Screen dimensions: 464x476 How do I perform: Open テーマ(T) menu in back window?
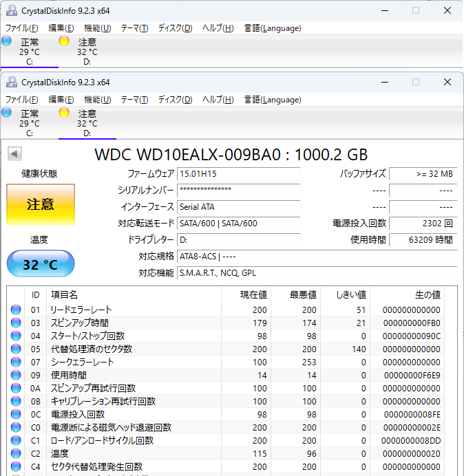pyautogui.click(x=135, y=28)
